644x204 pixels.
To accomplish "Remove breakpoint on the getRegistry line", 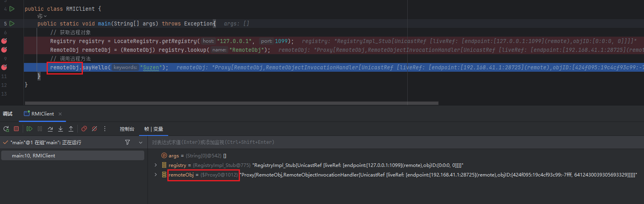I will pyautogui.click(x=4, y=41).
